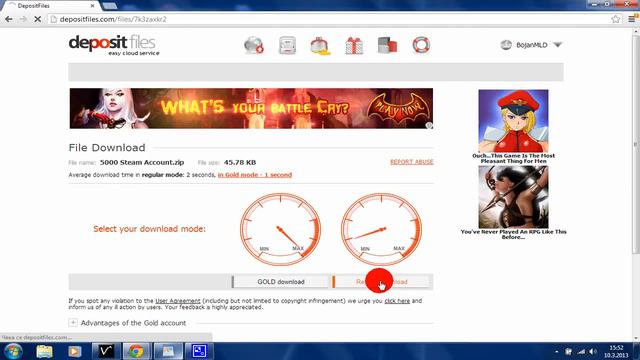The width and height of the screenshot is (640, 360).
Task: Open the V application in taskbar
Action: tap(106, 351)
